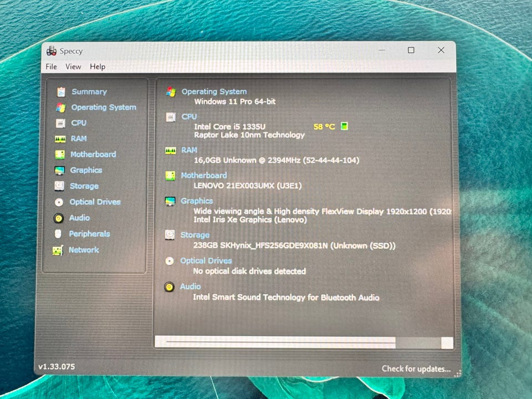Click 'Windows 11 Pro 64-bit' text
The height and width of the screenshot is (399, 532).
coord(235,101)
